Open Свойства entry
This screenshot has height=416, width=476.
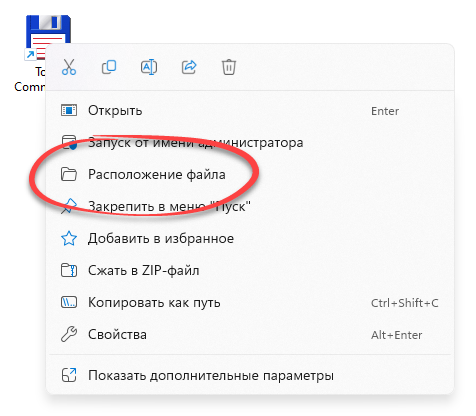[x=250, y=335]
